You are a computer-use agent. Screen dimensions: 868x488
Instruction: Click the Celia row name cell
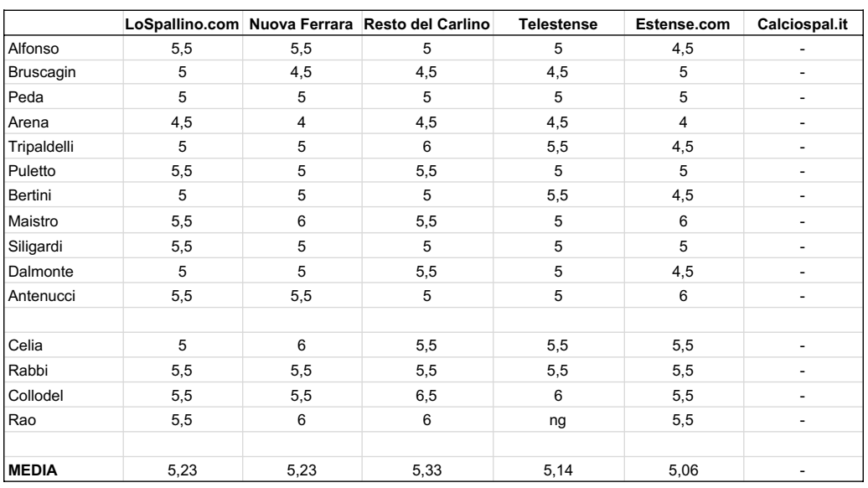[64, 345]
